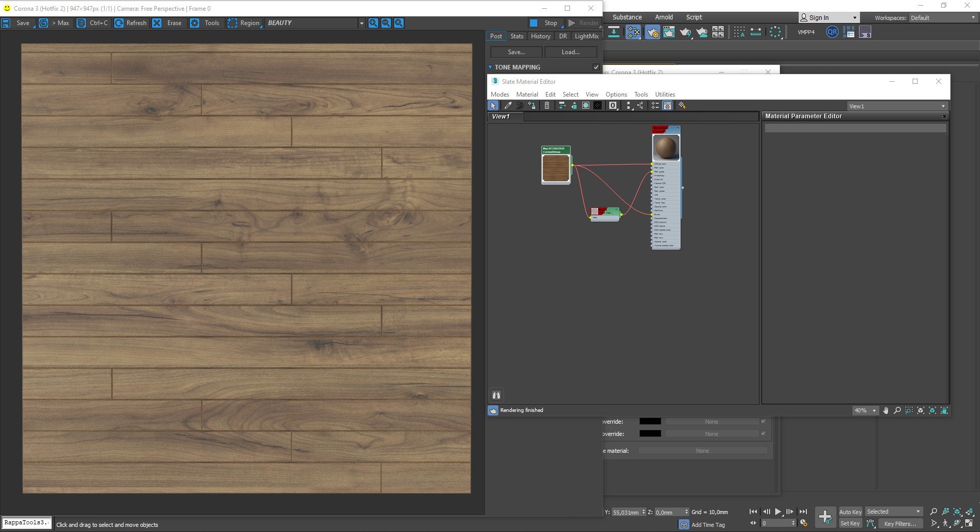
Task: Switch to the LightMix tab
Action: click(586, 36)
